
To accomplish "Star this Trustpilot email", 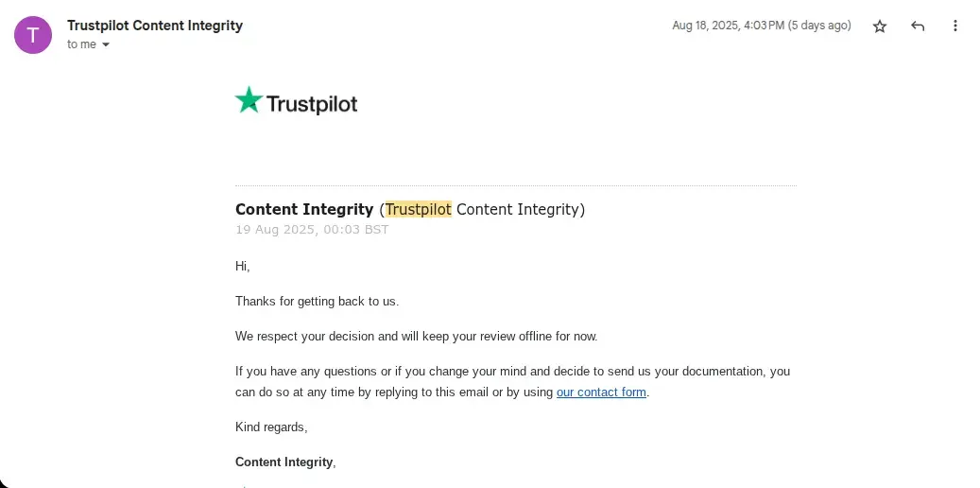I will click(x=880, y=26).
